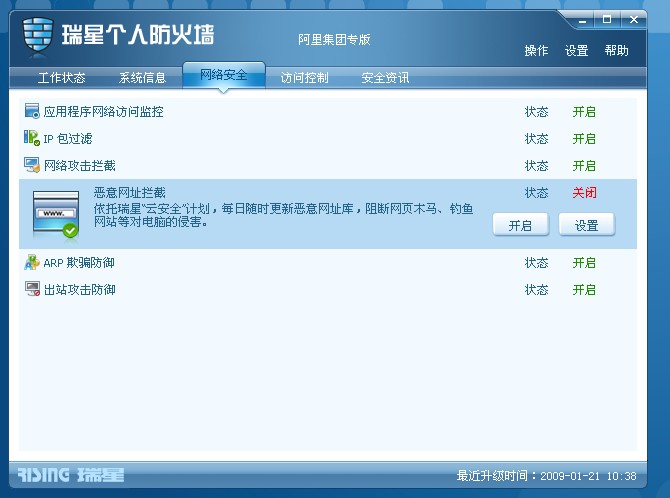Click the 网络攻击拦截 icon

32,165
